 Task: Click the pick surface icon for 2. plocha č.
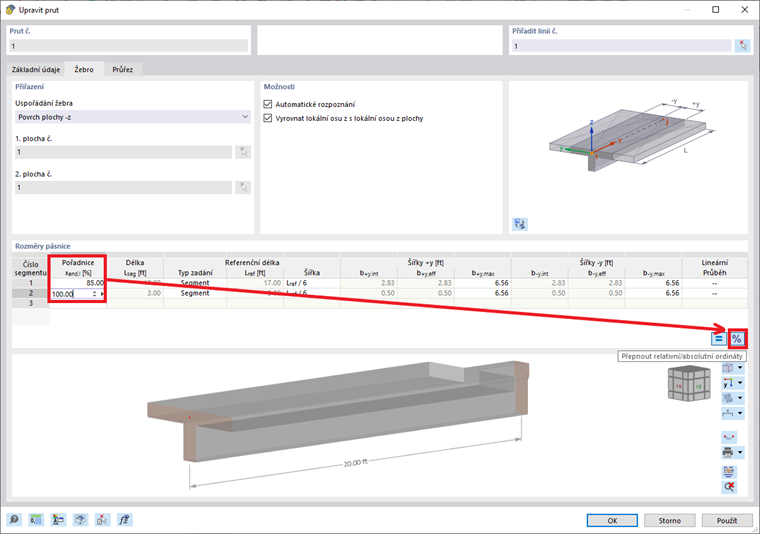[x=243, y=188]
